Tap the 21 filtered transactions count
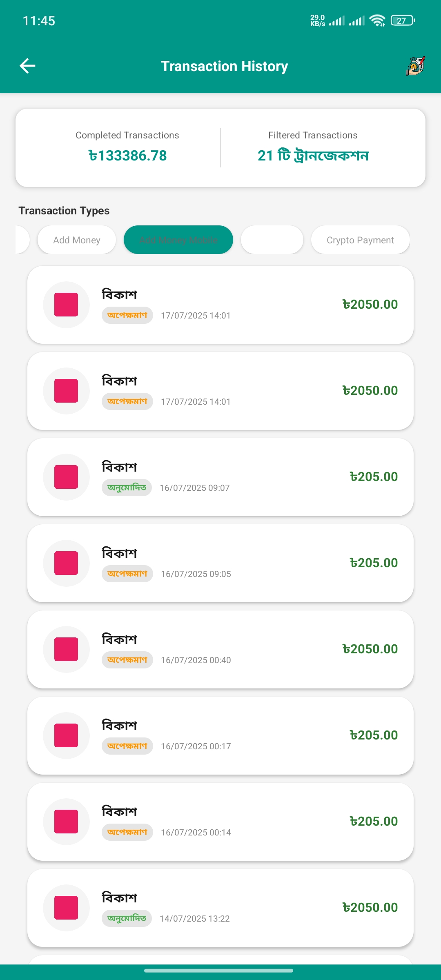 pos(313,156)
